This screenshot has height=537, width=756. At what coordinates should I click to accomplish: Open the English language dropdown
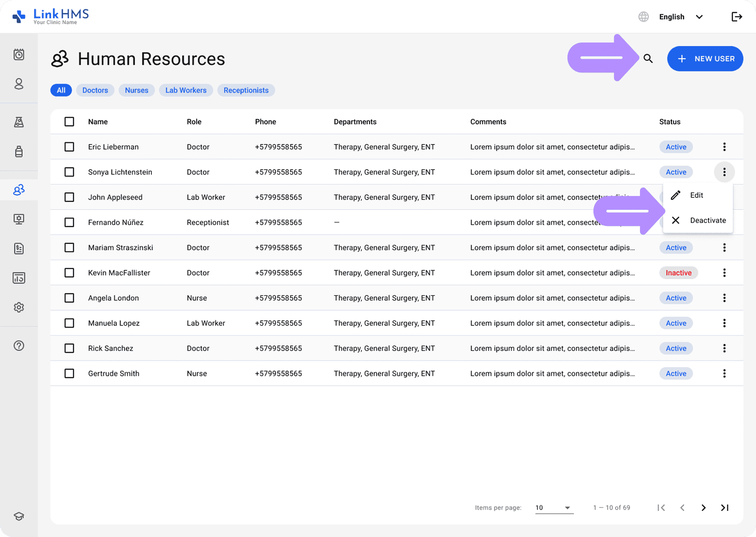[680, 17]
